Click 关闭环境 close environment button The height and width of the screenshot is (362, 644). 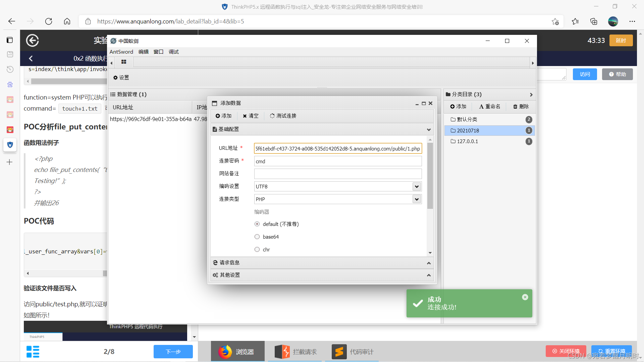tap(566, 351)
